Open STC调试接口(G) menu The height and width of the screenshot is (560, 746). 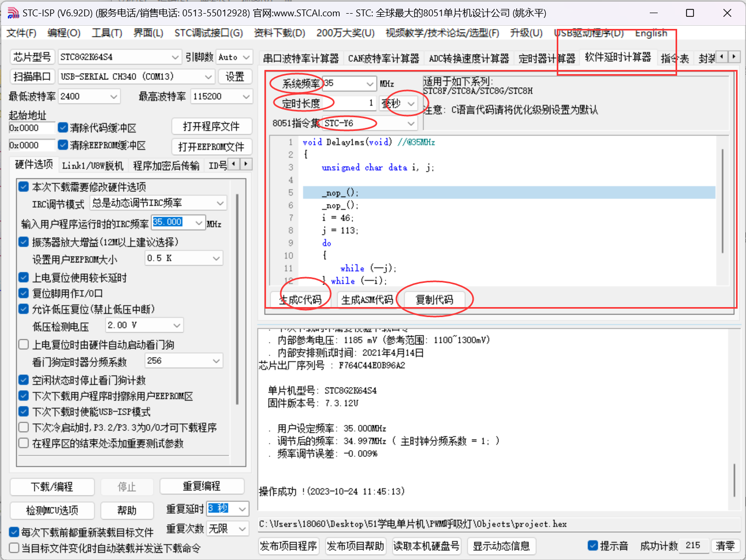[x=208, y=33]
